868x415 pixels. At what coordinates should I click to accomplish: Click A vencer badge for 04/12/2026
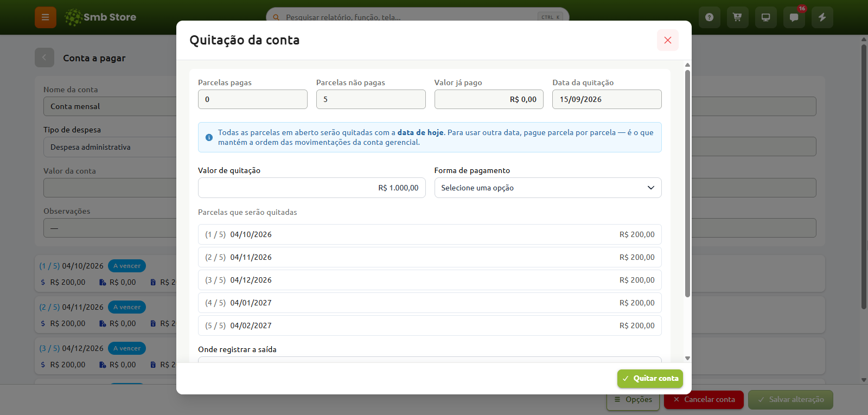[x=127, y=348]
